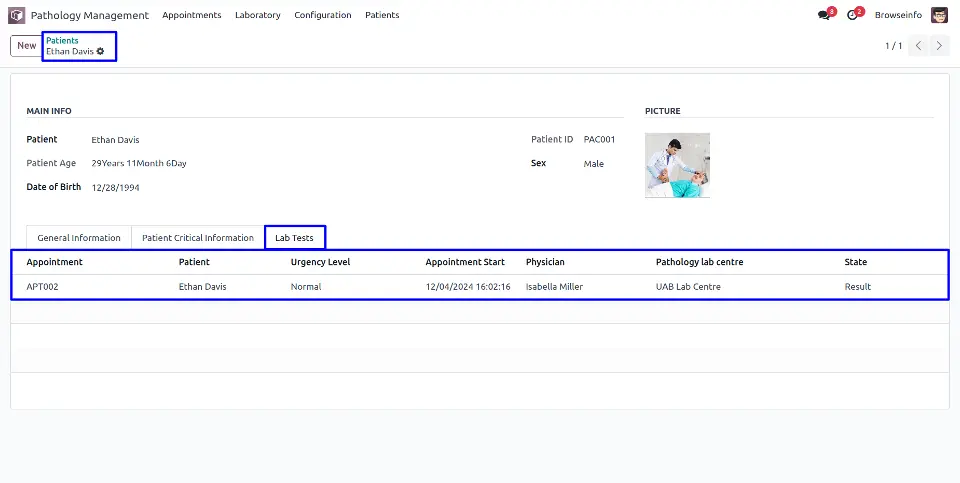
Task: Click appointment start 12/04/2024 16:02:16 cell
Action: click(468, 286)
